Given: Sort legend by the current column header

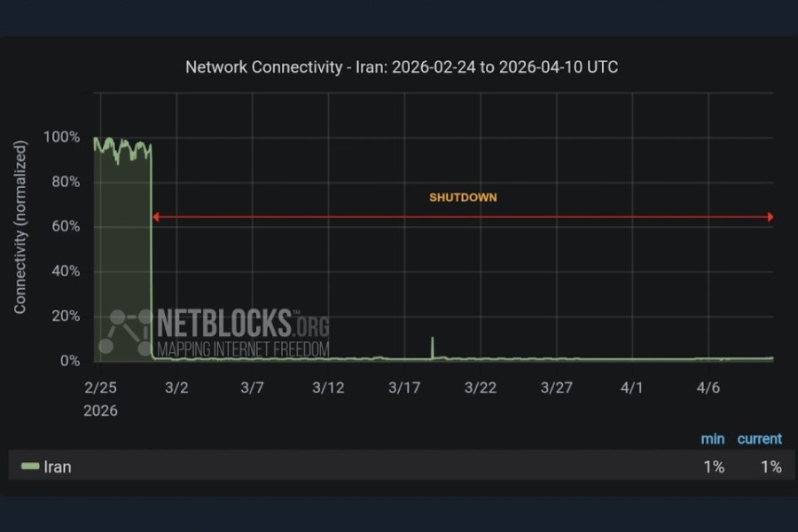Looking at the screenshot, I should click(759, 439).
